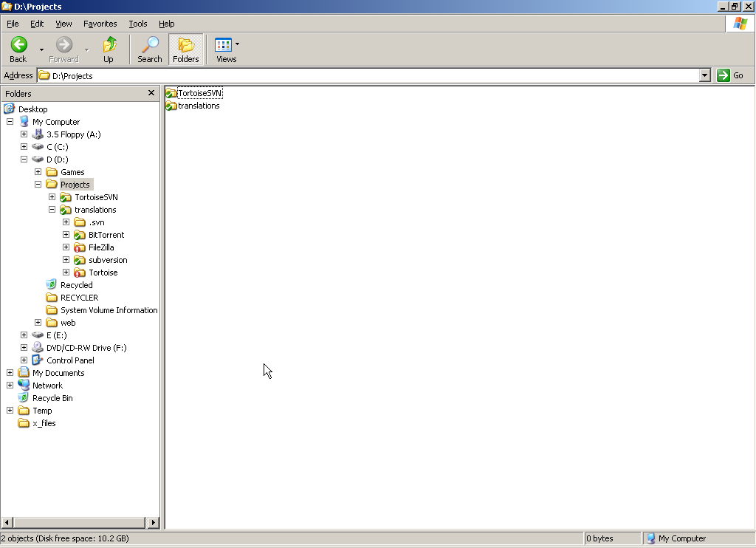This screenshot has height=548, width=756.
Task: Open the Views dropdown arrow
Action: 237,44
